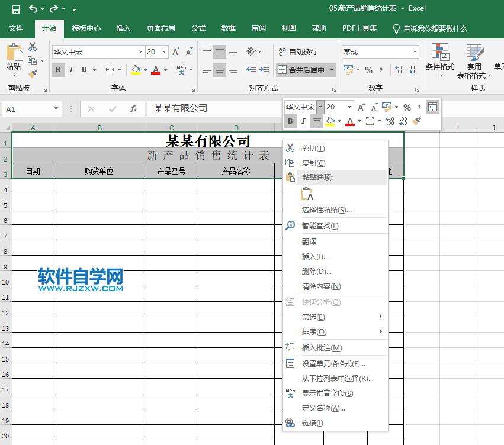This screenshot has height=445, width=504.
Task: Switch to the 视图 View tab
Action: pos(288,28)
